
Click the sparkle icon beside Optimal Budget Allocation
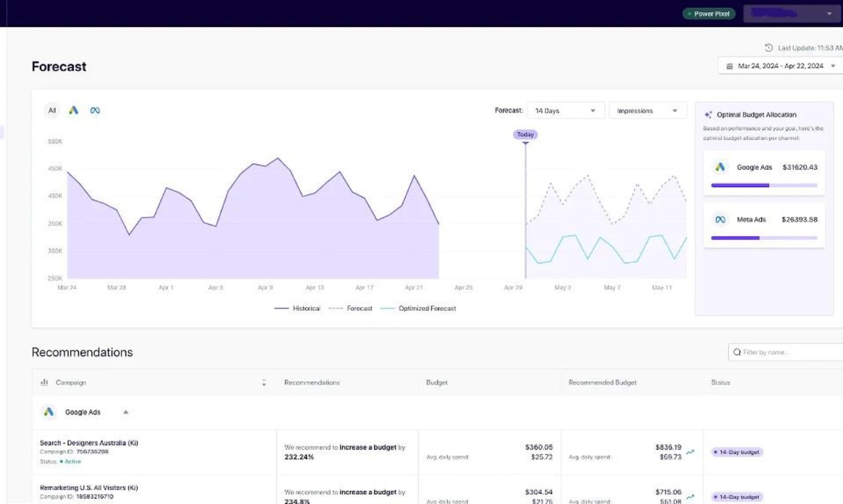(708, 115)
